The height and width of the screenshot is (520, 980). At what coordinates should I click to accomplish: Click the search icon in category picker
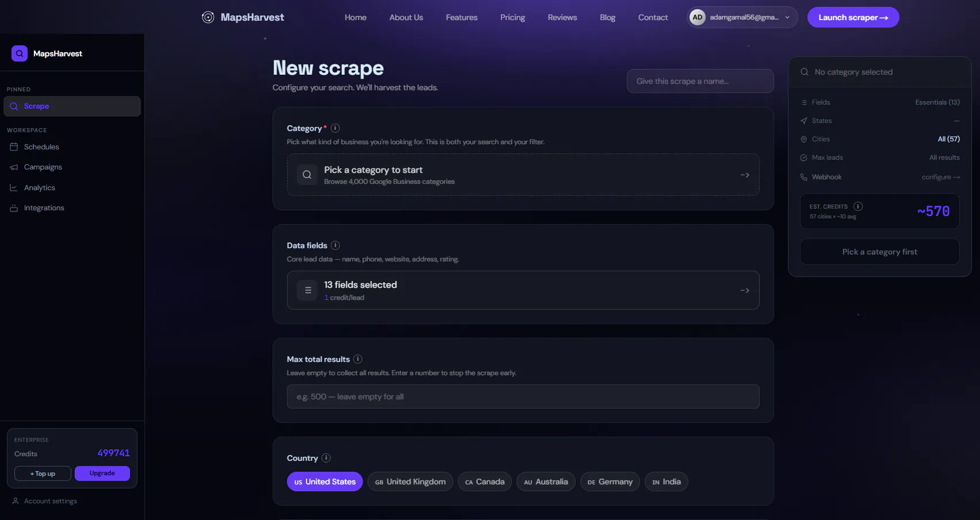307,175
